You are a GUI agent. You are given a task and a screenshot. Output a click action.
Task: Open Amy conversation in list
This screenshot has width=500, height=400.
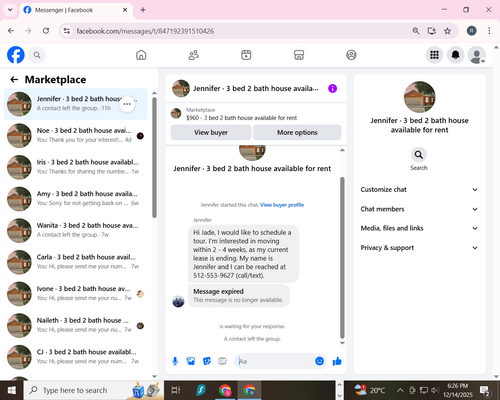pyautogui.click(x=75, y=199)
